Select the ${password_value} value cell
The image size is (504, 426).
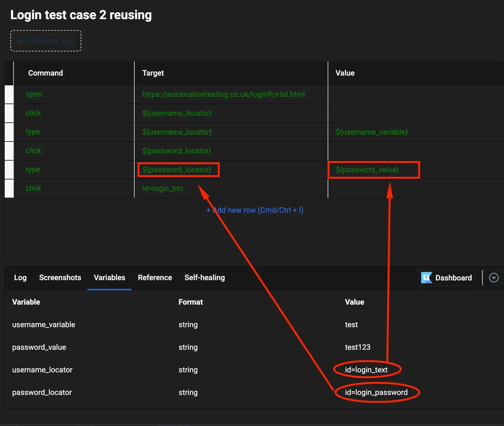(x=367, y=170)
